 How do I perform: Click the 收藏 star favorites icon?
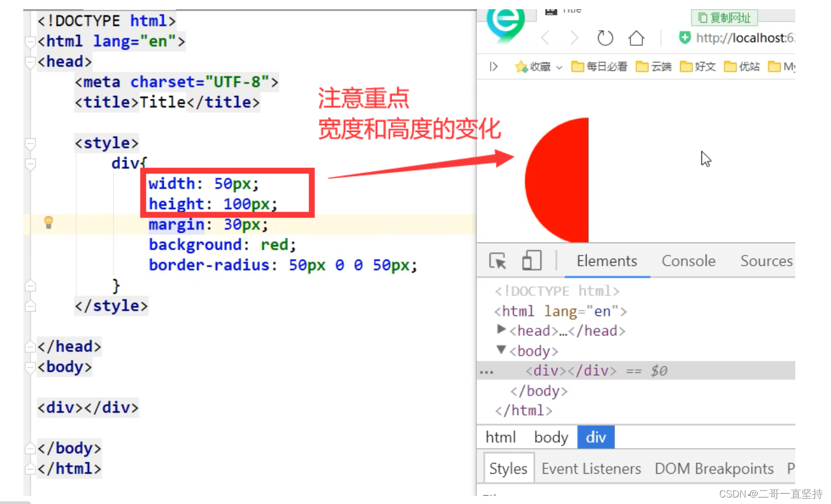pos(521,66)
